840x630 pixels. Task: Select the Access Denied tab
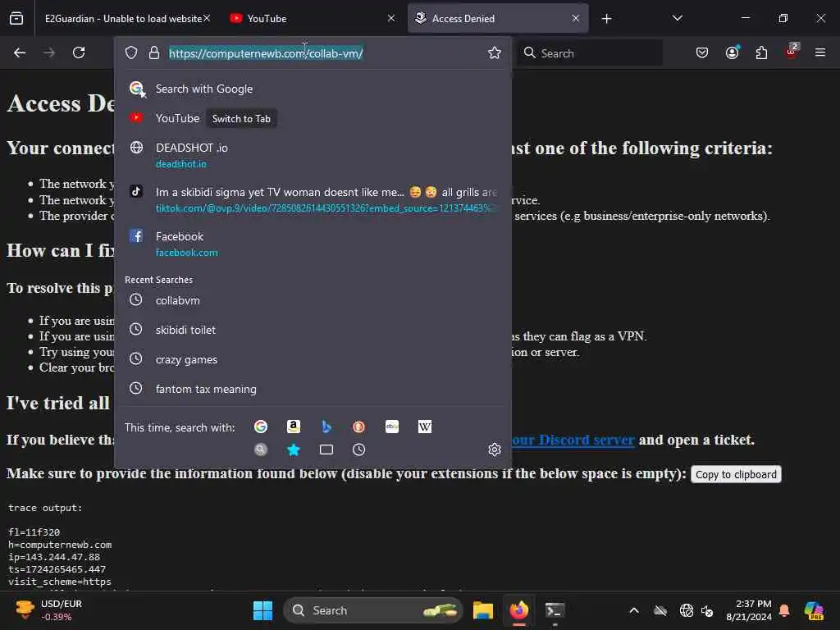(x=498, y=18)
